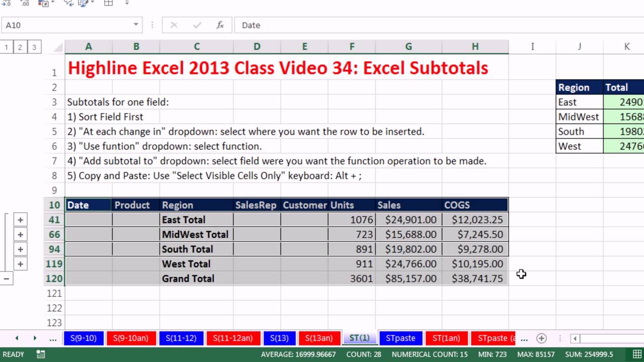
Task: Collapse the Grand Total outline group
Action: coord(6,279)
